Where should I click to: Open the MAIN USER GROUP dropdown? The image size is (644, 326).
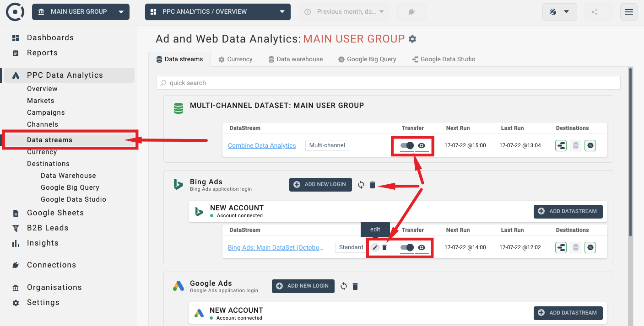tap(81, 12)
